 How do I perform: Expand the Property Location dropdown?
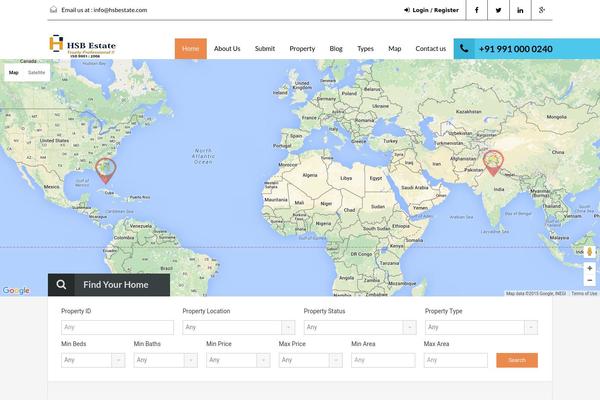coord(238,327)
